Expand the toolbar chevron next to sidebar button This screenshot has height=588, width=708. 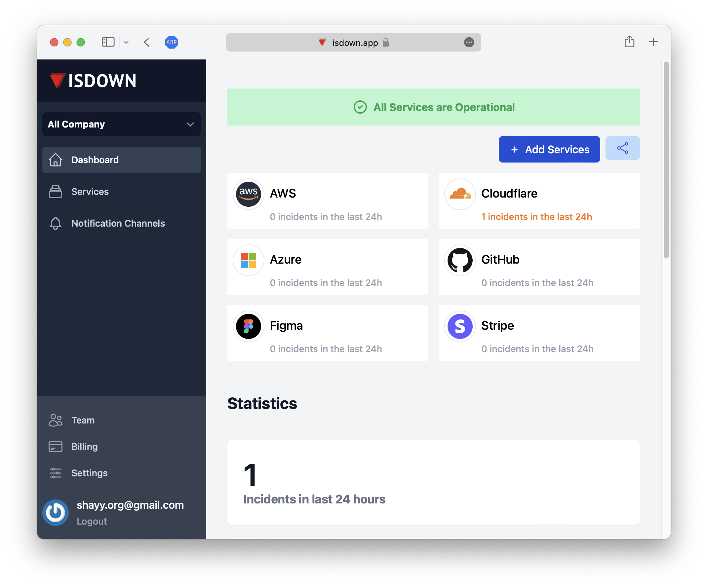point(126,42)
